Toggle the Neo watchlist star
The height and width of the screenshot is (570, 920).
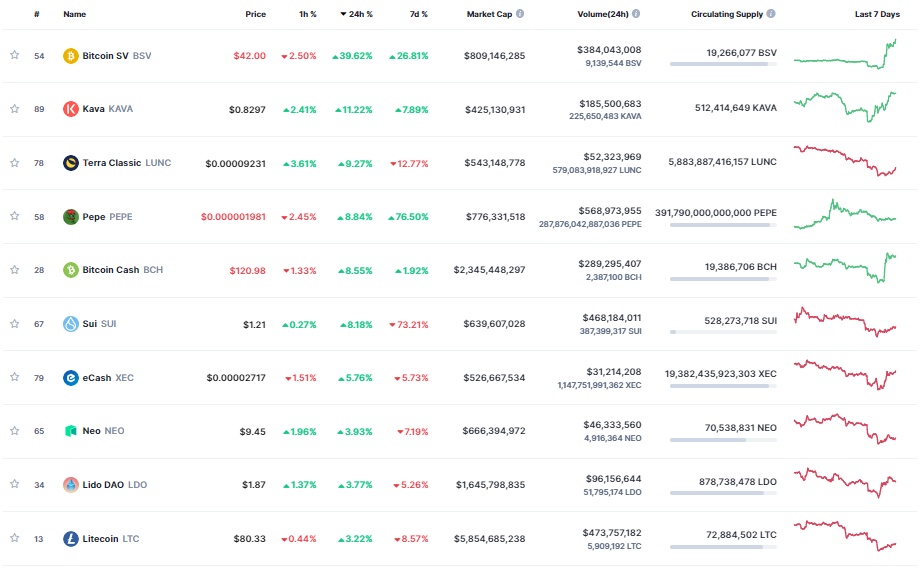click(x=15, y=431)
